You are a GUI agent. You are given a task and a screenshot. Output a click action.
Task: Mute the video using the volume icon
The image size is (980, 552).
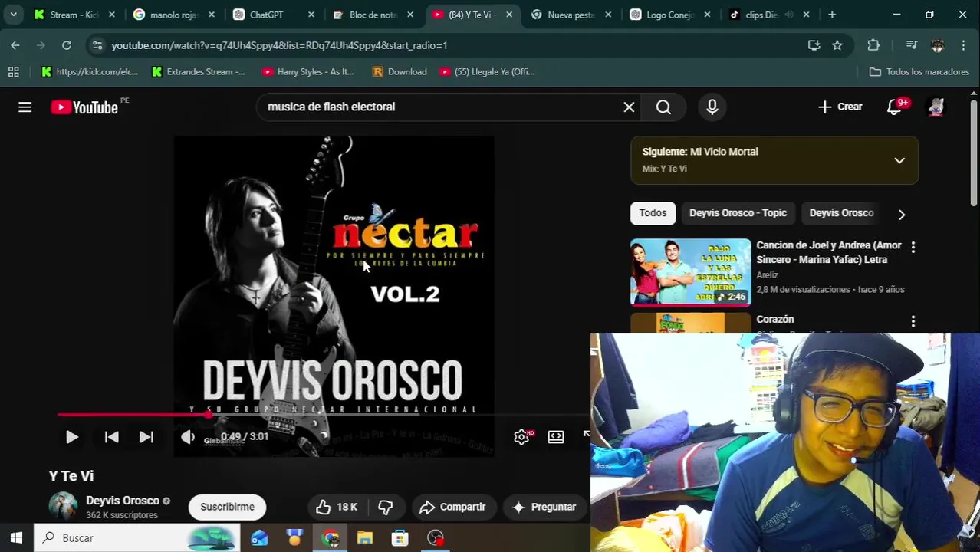[188, 437]
